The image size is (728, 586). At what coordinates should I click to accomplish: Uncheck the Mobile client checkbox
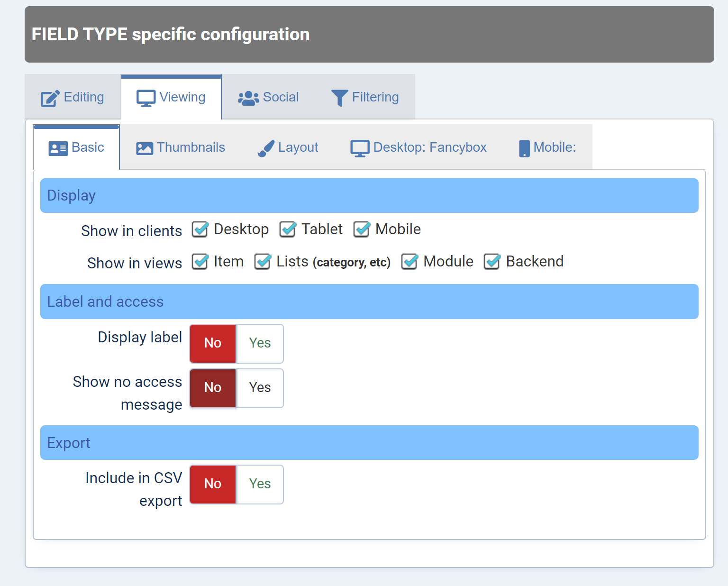tap(362, 229)
